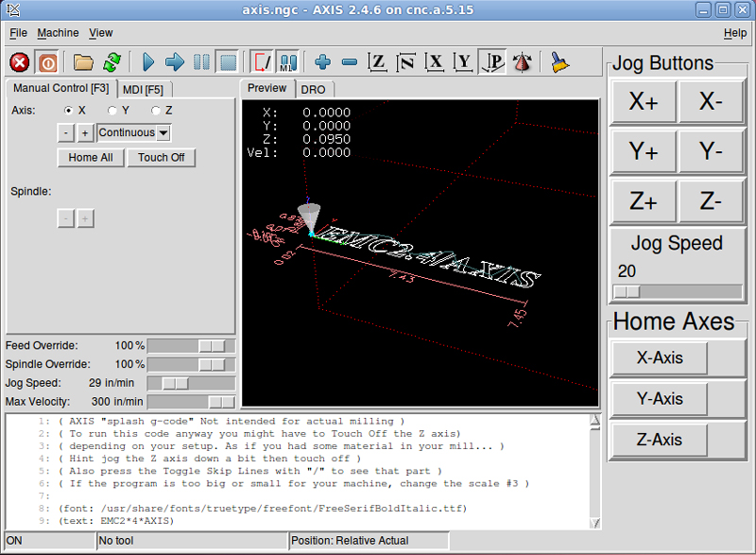This screenshot has width=756, height=555.
Task: Open a G-code file with folder icon
Action: 84,62
